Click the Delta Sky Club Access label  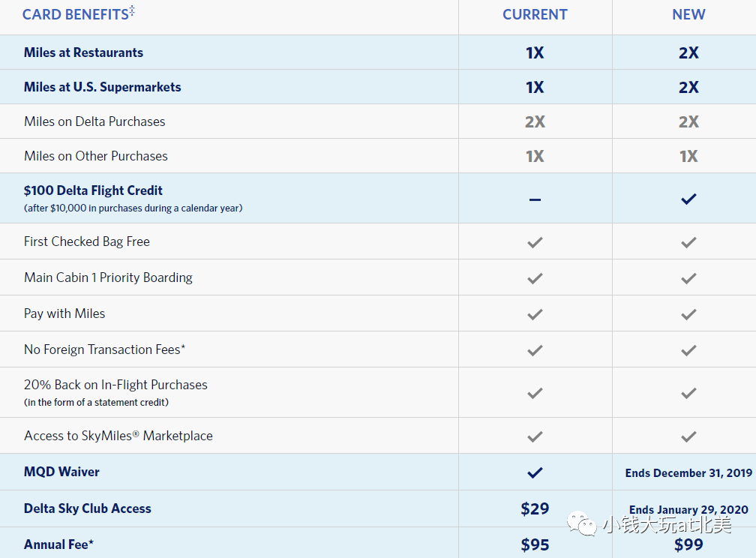point(87,508)
